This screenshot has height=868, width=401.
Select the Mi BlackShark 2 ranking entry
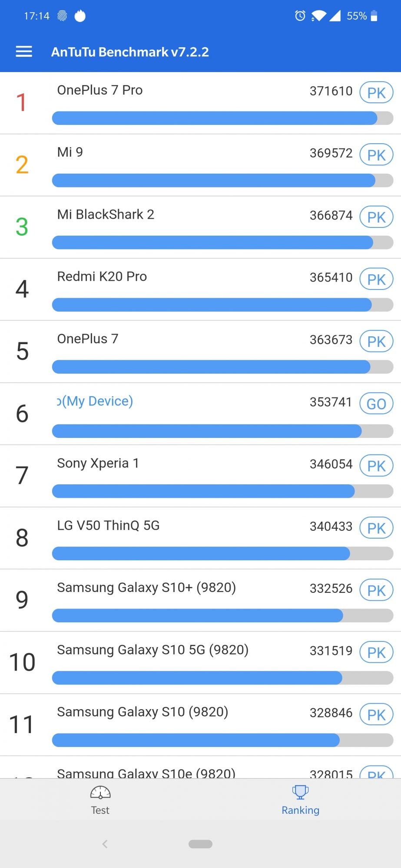point(106,214)
